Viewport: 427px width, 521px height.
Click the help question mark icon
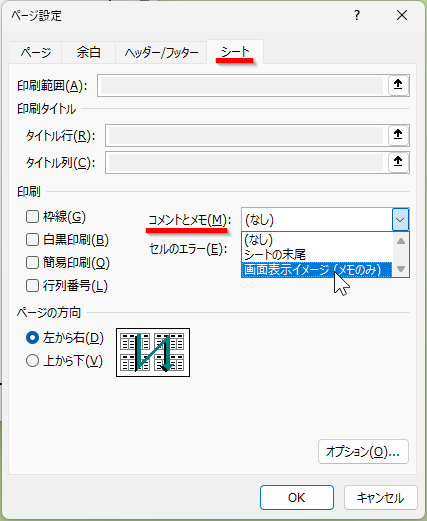[x=357, y=15]
